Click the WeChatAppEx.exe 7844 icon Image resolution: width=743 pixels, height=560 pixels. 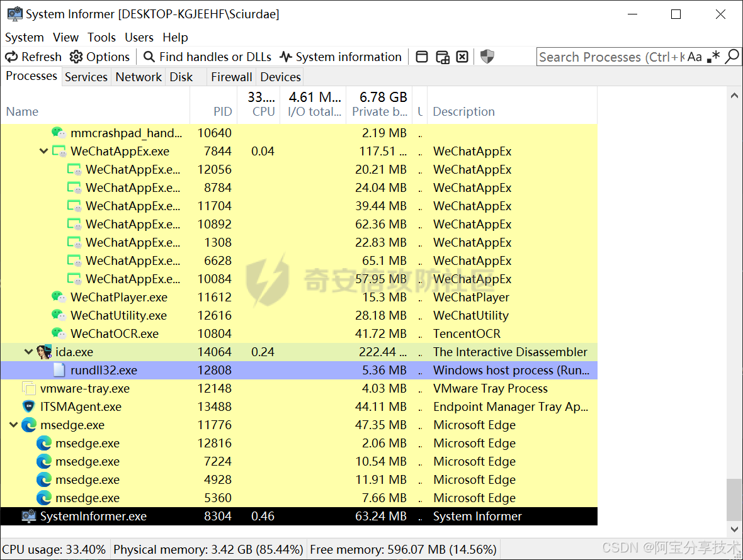[59, 151]
